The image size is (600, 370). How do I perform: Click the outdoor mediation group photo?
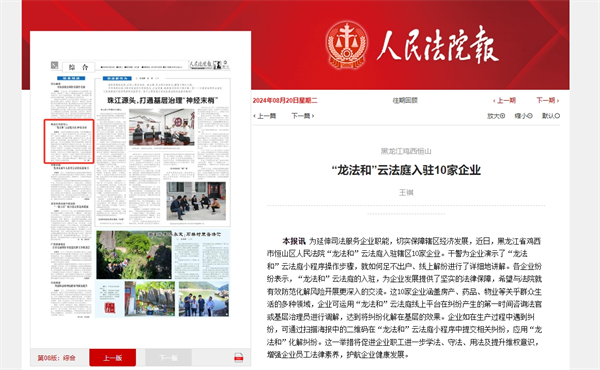[x=196, y=201]
